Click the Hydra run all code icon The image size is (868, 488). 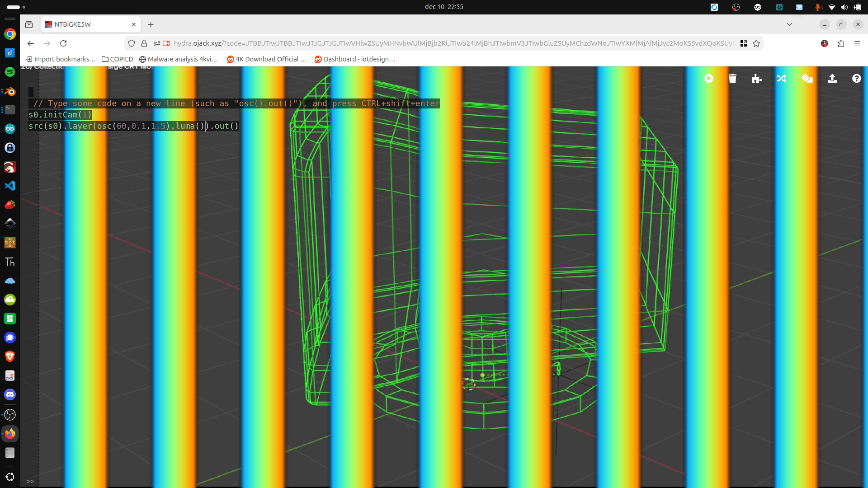(x=709, y=79)
